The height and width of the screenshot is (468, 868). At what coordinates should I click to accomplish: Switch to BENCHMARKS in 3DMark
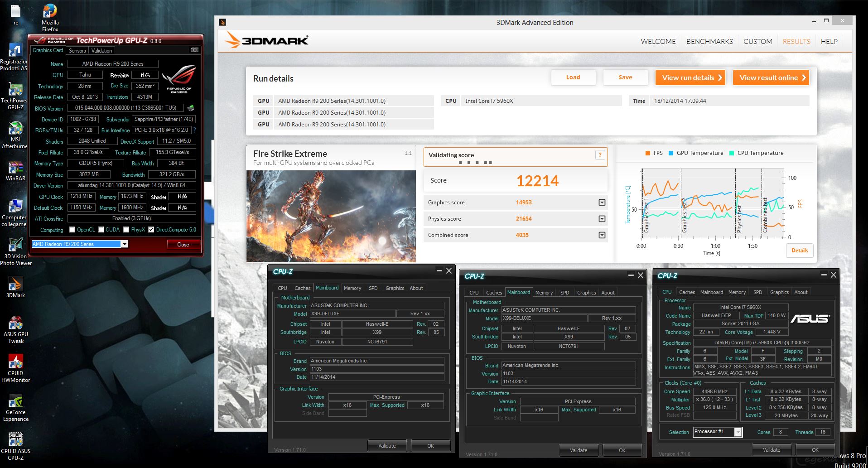coord(709,41)
